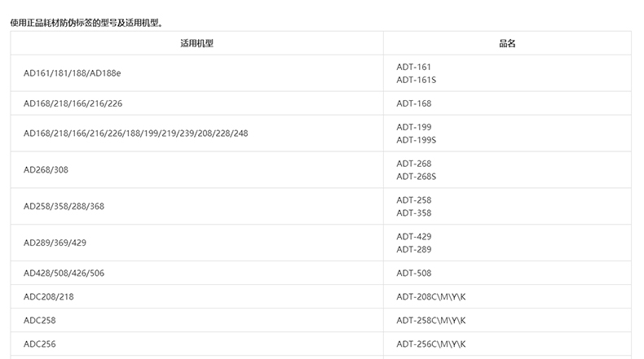Select the ADT-508 product entry
This screenshot has height=359, width=644.
point(413,274)
